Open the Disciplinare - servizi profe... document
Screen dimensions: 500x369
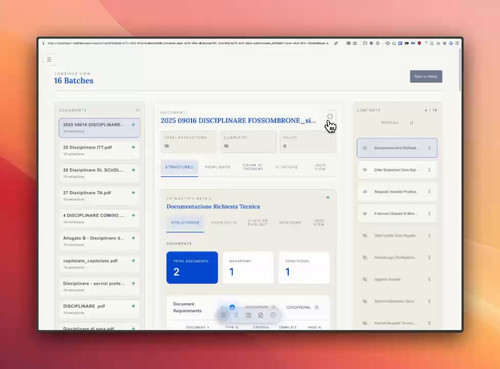point(99,286)
